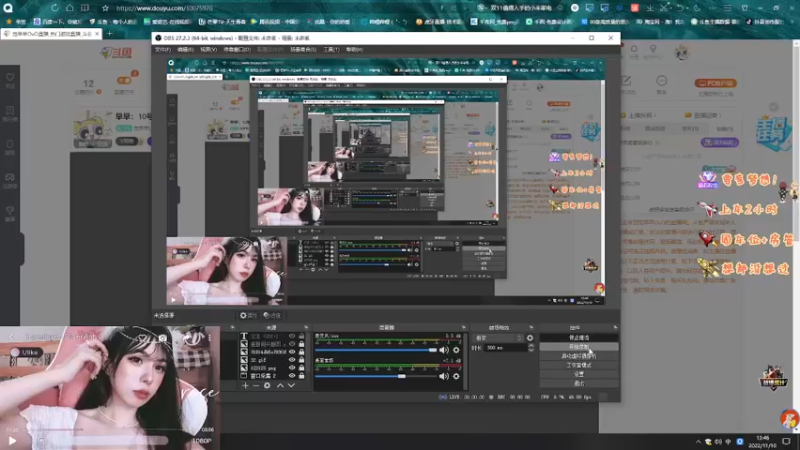Open the taskbar clock and date
Image resolution: width=800 pixels, height=450 pixels.
coord(762,441)
